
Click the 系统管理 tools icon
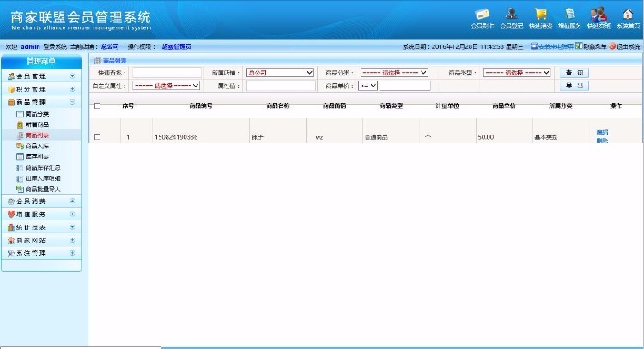pos(11,254)
